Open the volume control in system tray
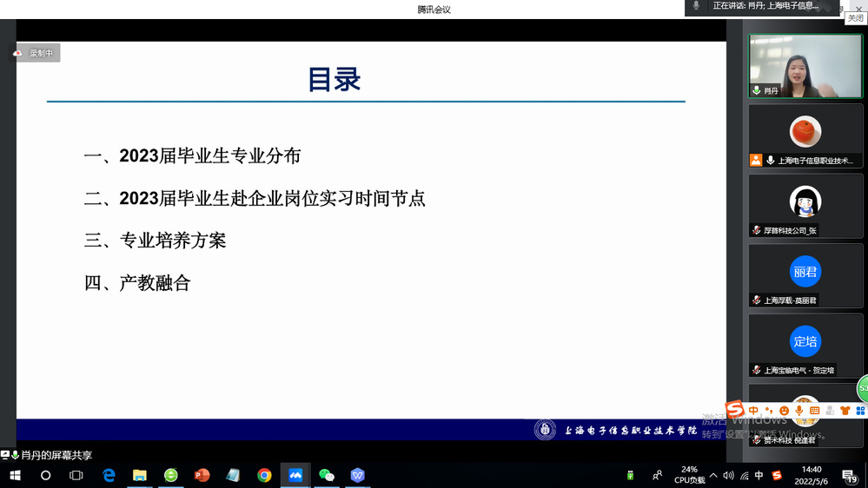 (x=728, y=475)
